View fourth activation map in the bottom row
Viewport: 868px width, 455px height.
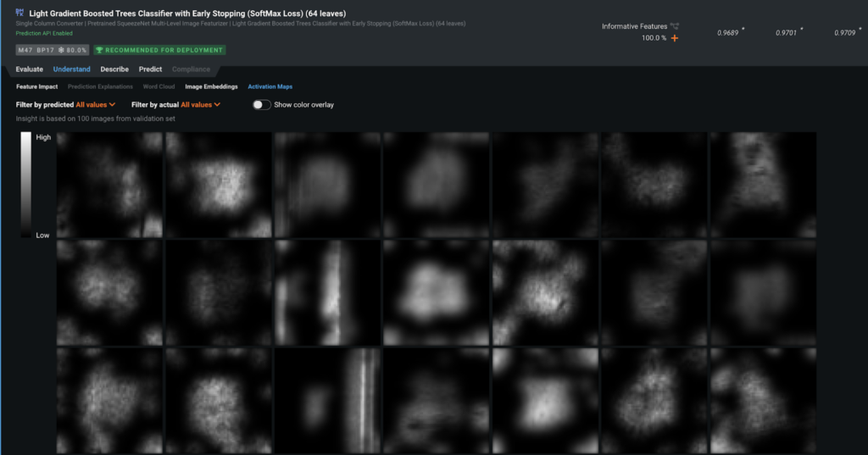pyautogui.click(x=437, y=401)
